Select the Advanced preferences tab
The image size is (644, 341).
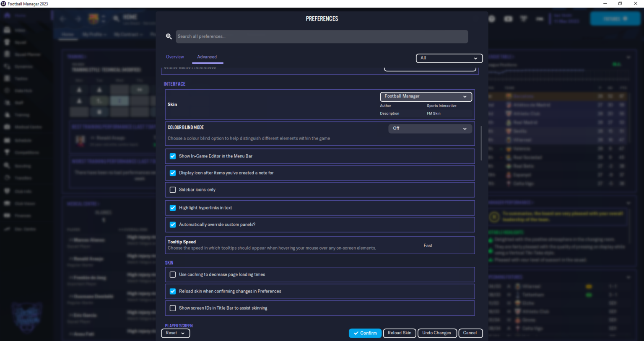207,57
